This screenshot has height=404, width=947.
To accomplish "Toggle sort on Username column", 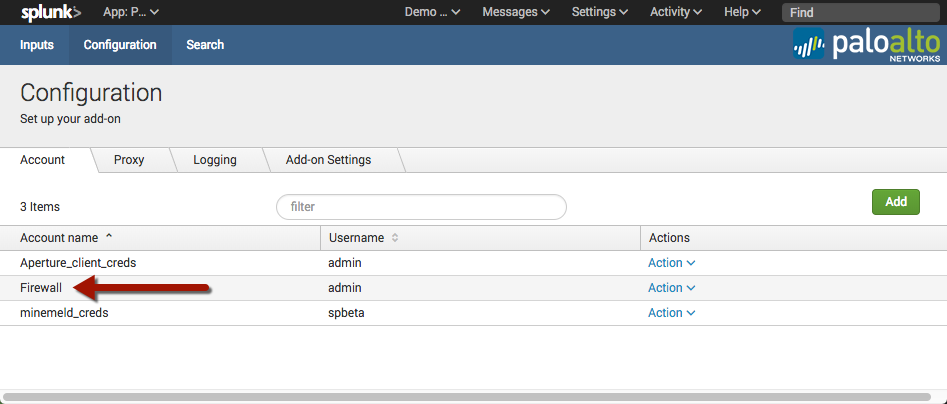I will [394, 238].
